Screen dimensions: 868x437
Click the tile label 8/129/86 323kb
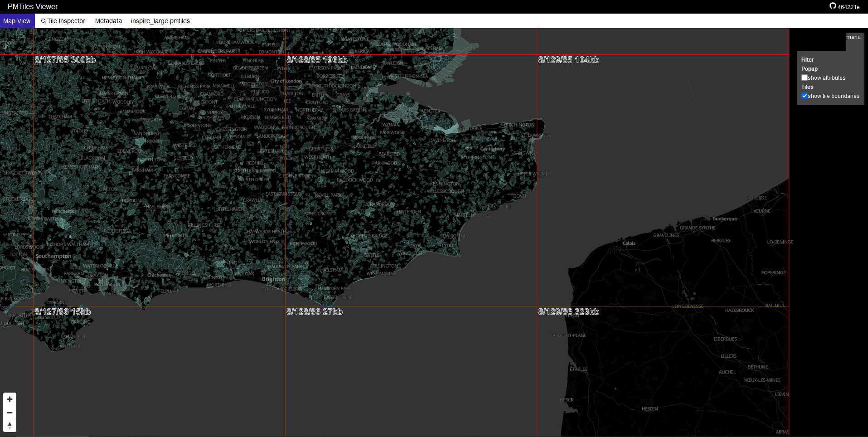pyautogui.click(x=568, y=312)
